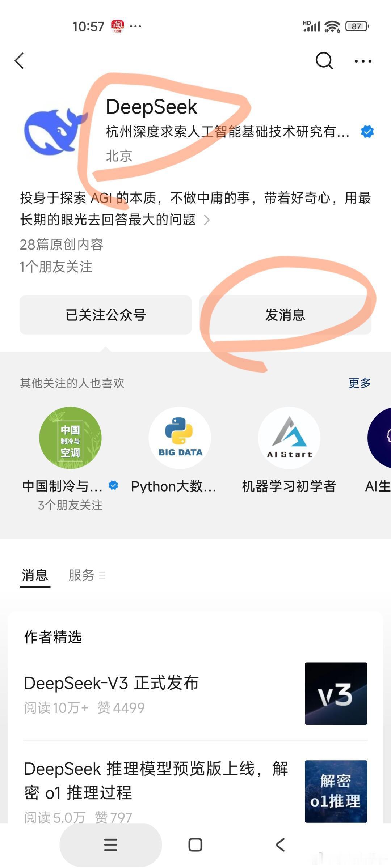Open 更多 recommended accounts
The height and width of the screenshot is (868, 391).
pyautogui.click(x=360, y=383)
